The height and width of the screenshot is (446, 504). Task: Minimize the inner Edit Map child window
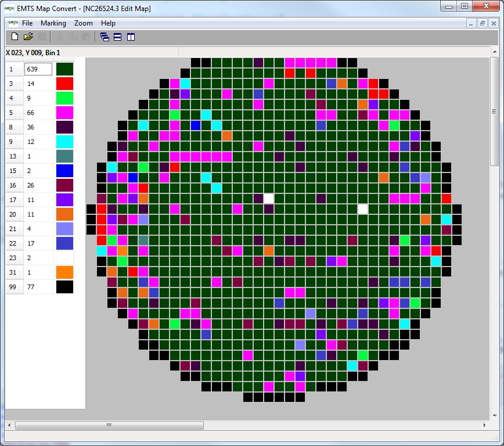click(x=471, y=23)
